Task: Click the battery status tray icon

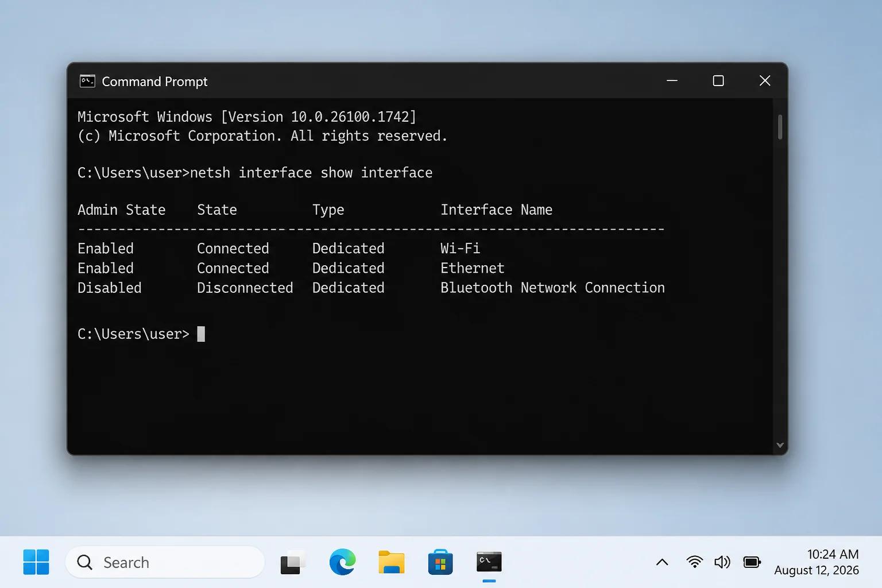Action: coord(752,562)
